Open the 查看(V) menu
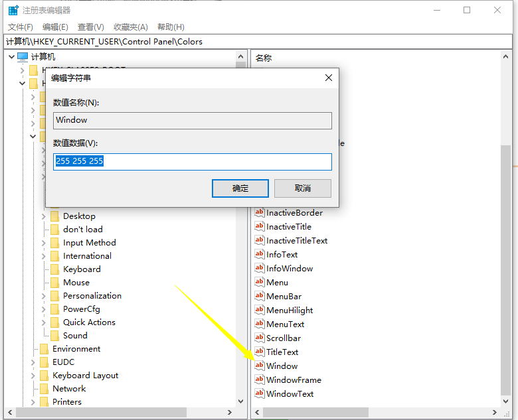Screen dimensions: 518x420 [x=90, y=27]
